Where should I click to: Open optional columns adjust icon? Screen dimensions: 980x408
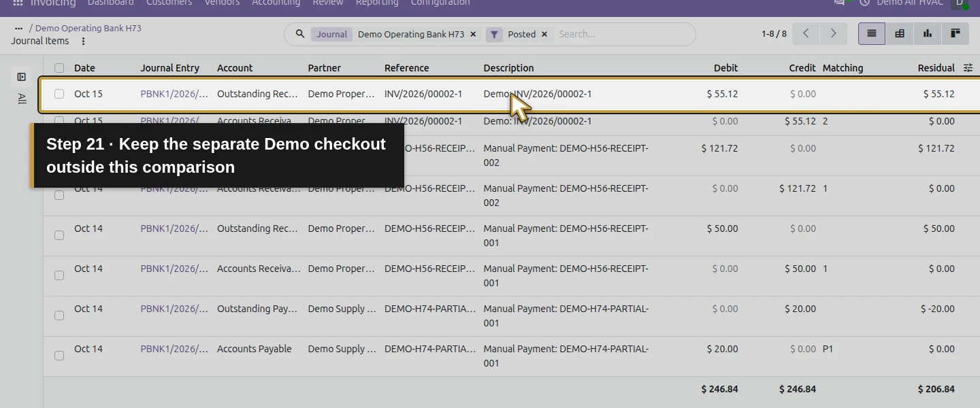(968, 68)
